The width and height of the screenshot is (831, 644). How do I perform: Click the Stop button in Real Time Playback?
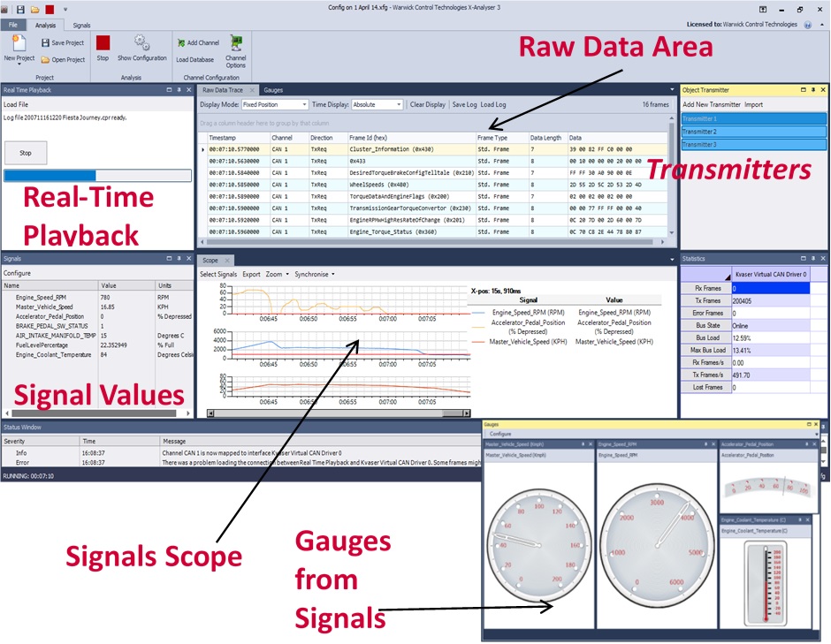point(26,152)
